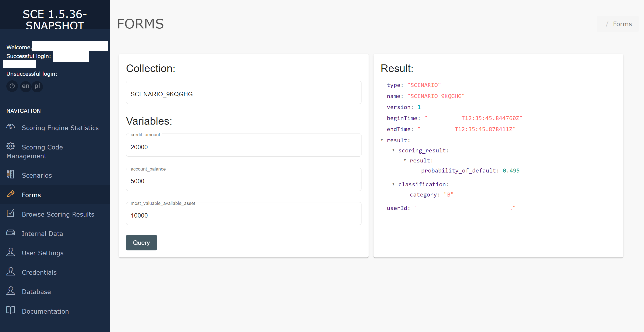Switch language to Polish (pl)
Screen dimensions: 644x332
point(37,86)
